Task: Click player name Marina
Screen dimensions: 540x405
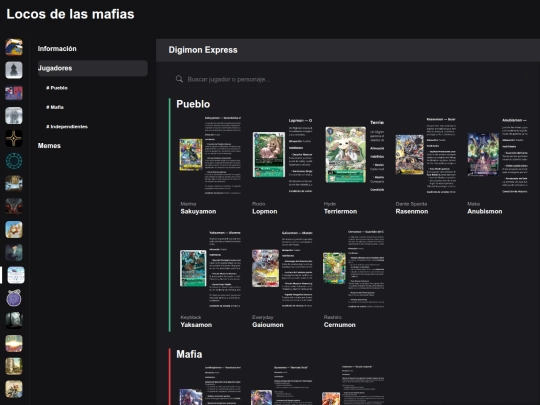Action: (188, 204)
